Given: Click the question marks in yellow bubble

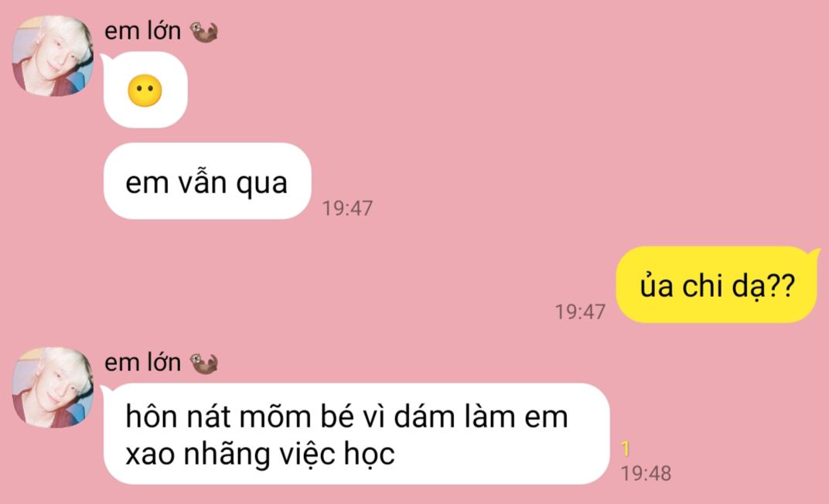Looking at the screenshot, I should [780, 286].
